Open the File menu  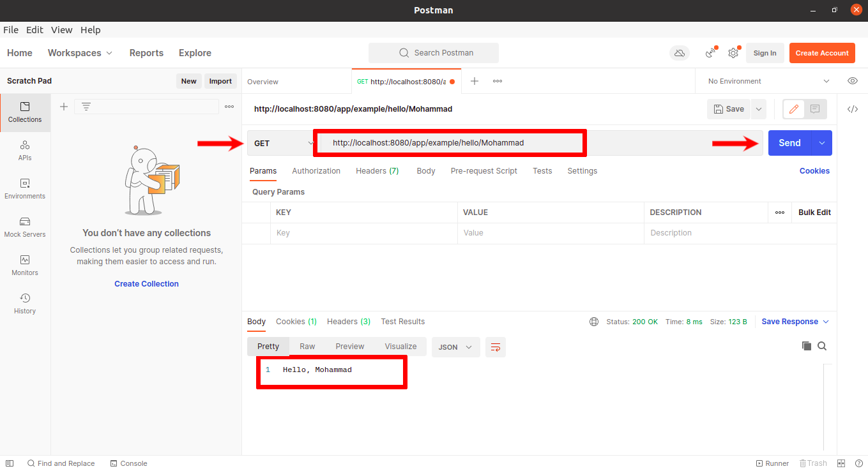11,30
